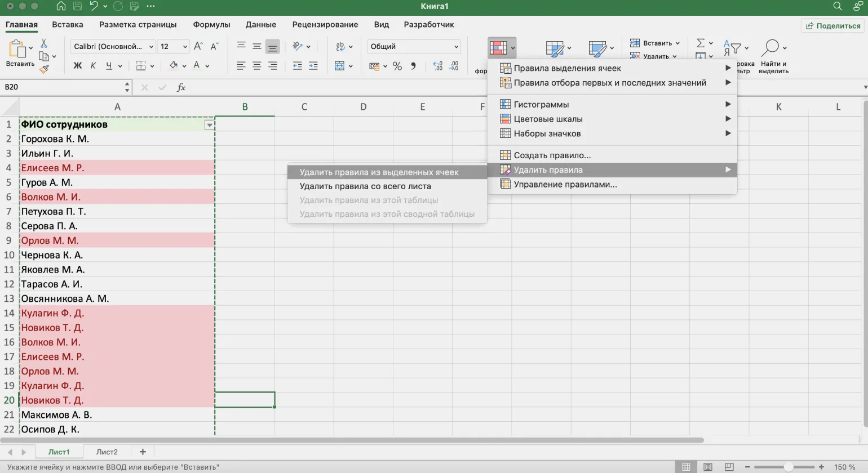Click the percent style icon

pos(397,66)
